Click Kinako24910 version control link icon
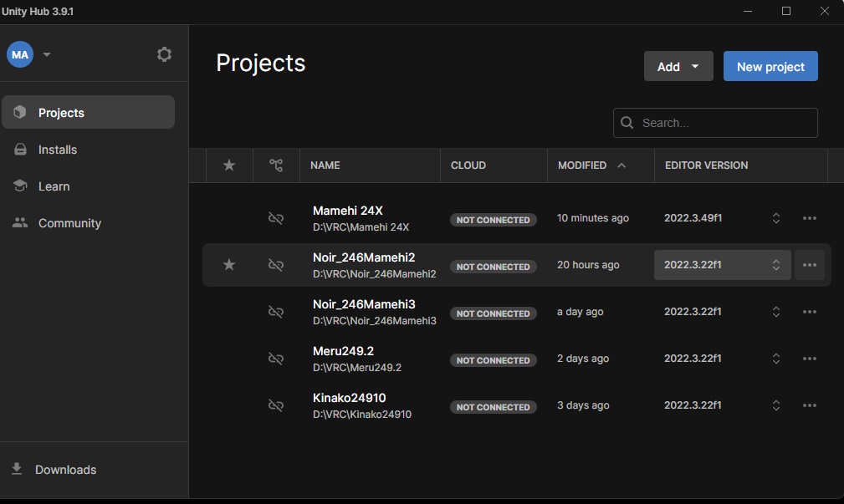The height and width of the screenshot is (504, 844). [x=276, y=405]
